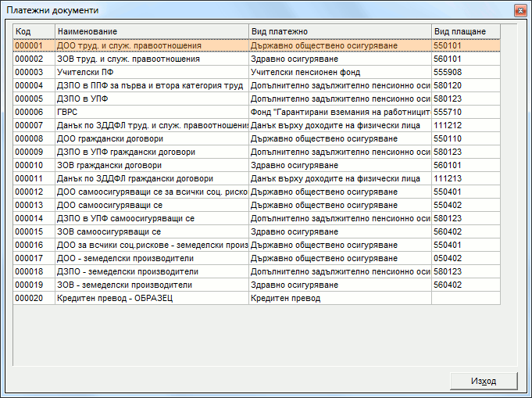Screen dimensions: 532x398
Task: Select code cell 000006
Action: (x=34, y=112)
